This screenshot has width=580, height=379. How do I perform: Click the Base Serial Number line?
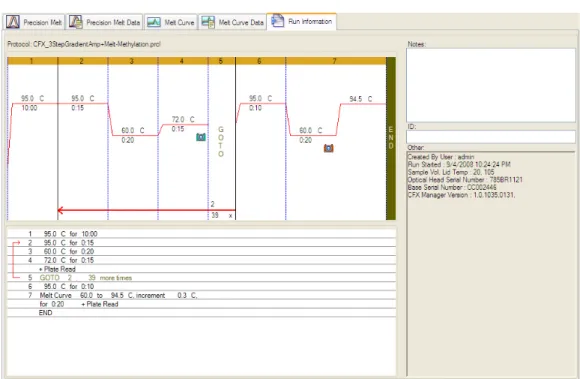tap(452, 187)
